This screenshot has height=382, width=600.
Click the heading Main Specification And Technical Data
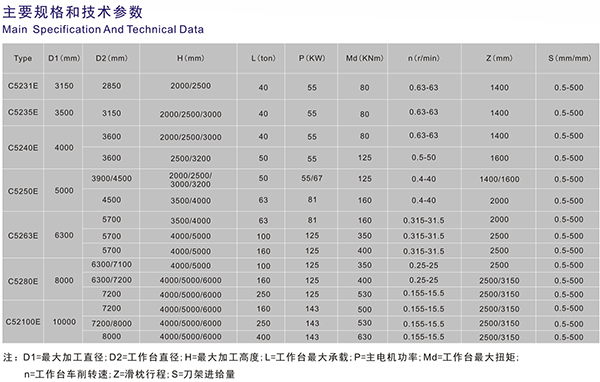coord(103,29)
